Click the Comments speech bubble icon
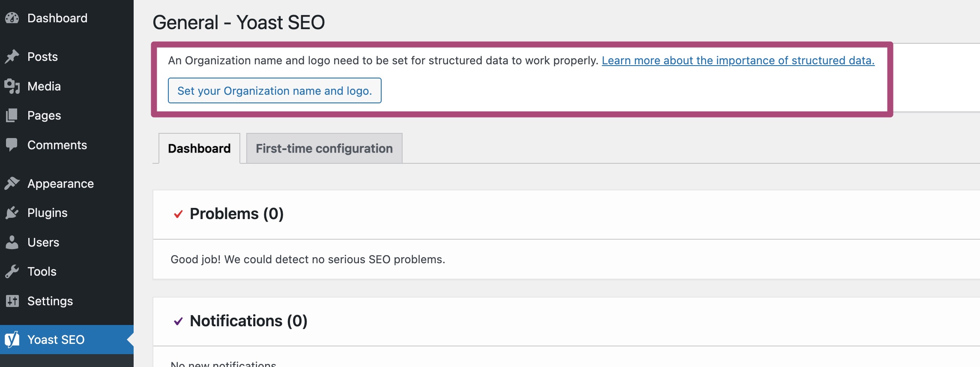980x367 pixels. tap(12, 145)
